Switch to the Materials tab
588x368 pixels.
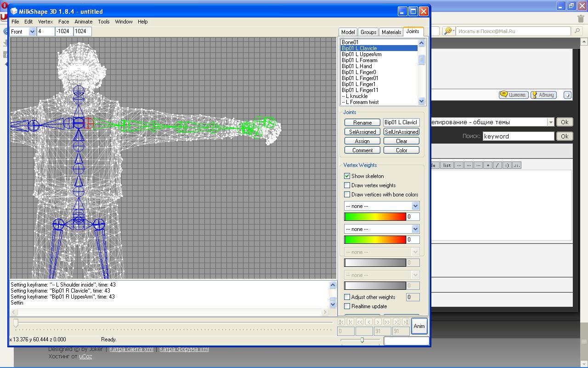[x=391, y=32]
